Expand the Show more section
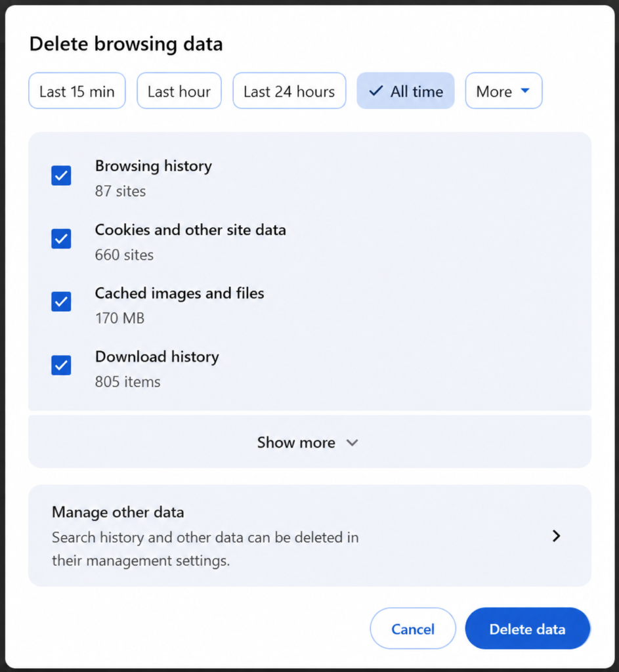This screenshot has width=619, height=672. (310, 442)
